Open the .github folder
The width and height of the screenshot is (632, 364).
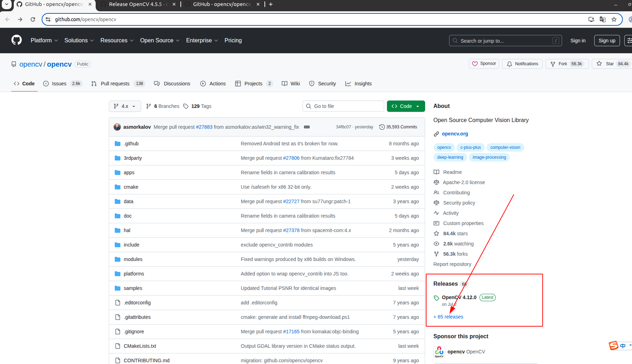click(x=131, y=144)
